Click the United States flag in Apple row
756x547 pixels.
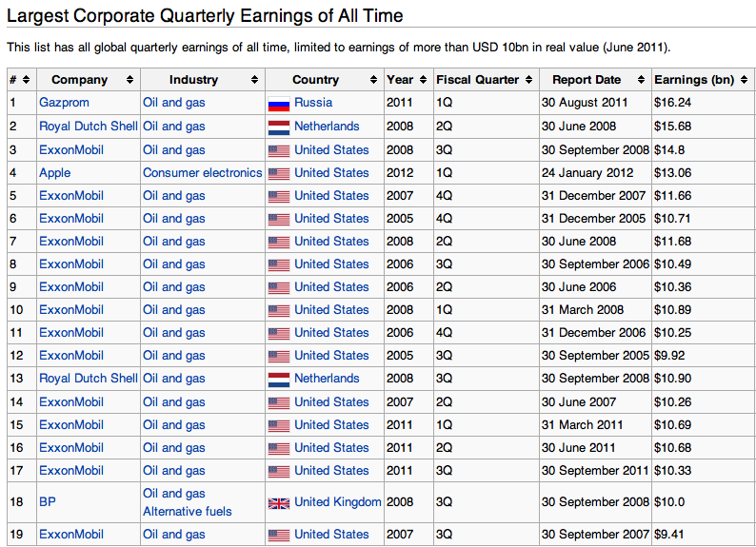pyautogui.click(x=278, y=173)
